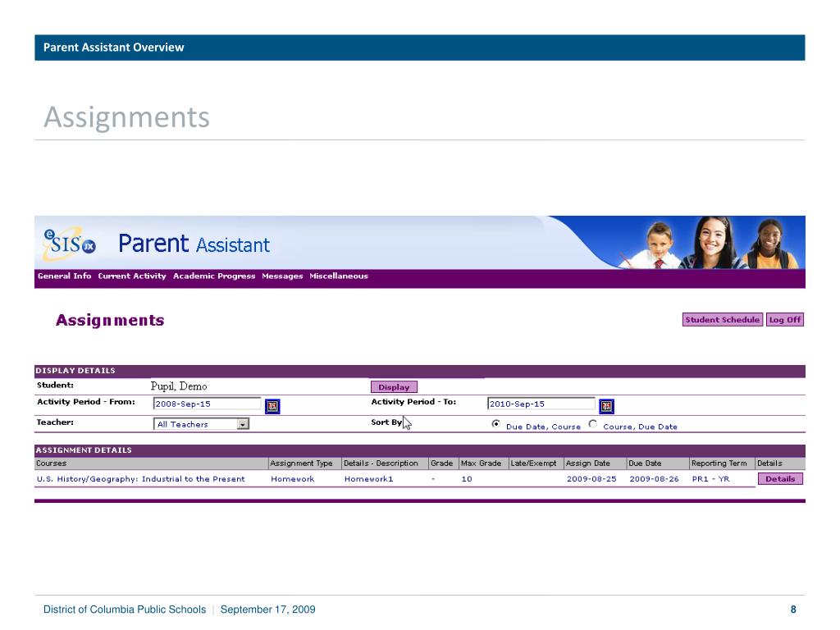
Task: Click the Display button
Action: click(x=394, y=387)
